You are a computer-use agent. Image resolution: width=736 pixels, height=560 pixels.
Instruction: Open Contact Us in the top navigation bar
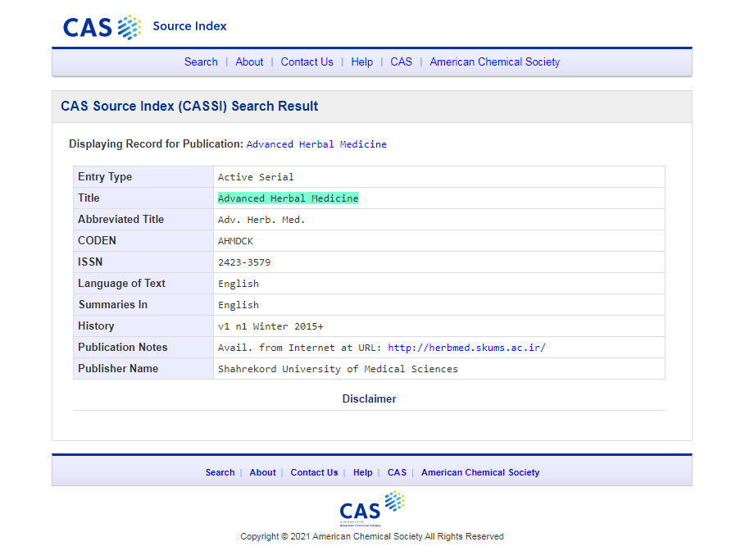pos(307,62)
